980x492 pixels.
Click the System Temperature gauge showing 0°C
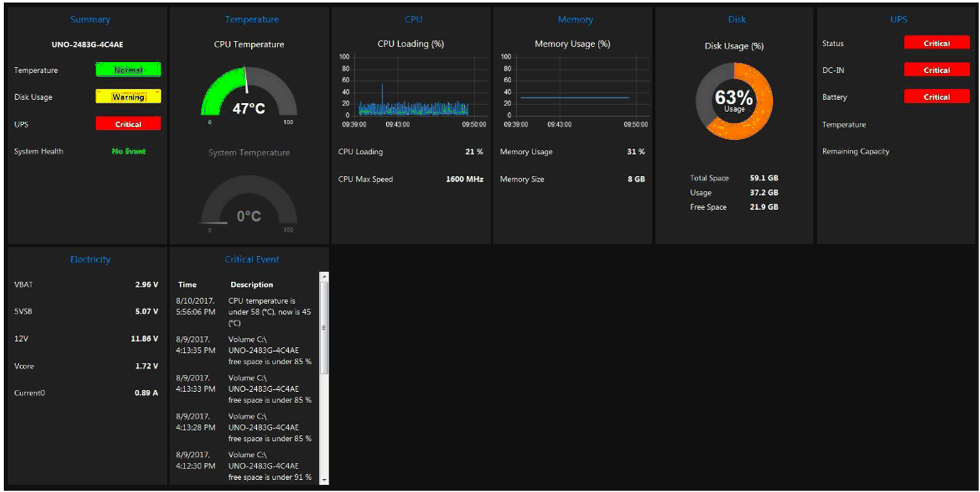tap(249, 202)
